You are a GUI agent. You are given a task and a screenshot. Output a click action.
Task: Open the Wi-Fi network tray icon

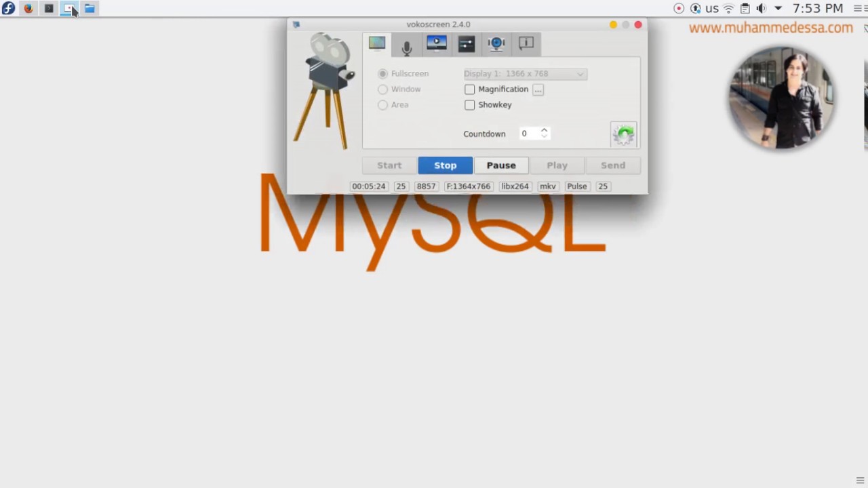pos(729,8)
